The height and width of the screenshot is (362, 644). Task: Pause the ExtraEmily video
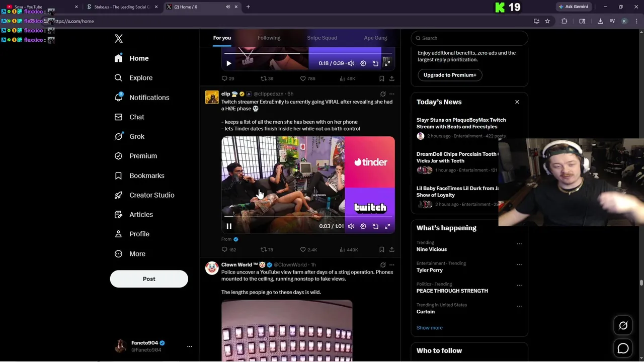pyautogui.click(x=229, y=226)
